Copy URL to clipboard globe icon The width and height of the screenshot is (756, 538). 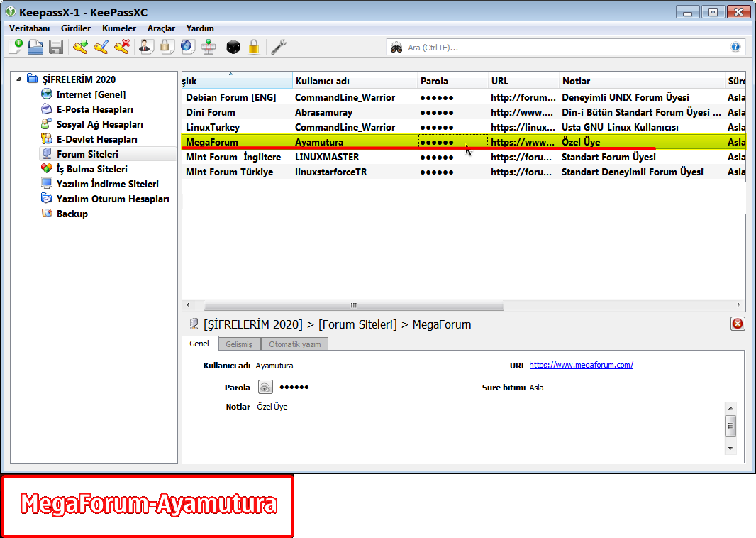click(187, 47)
